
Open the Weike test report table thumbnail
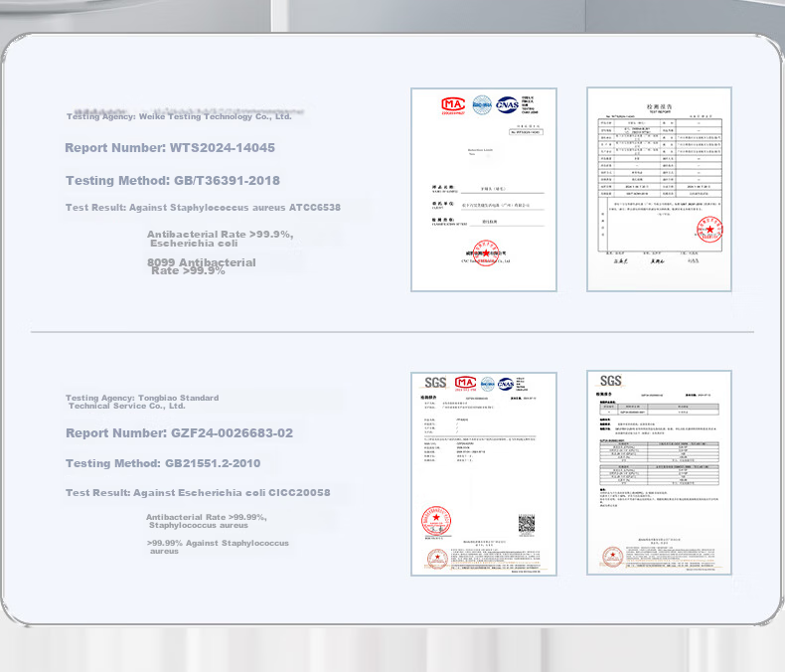click(x=659, y=189)
